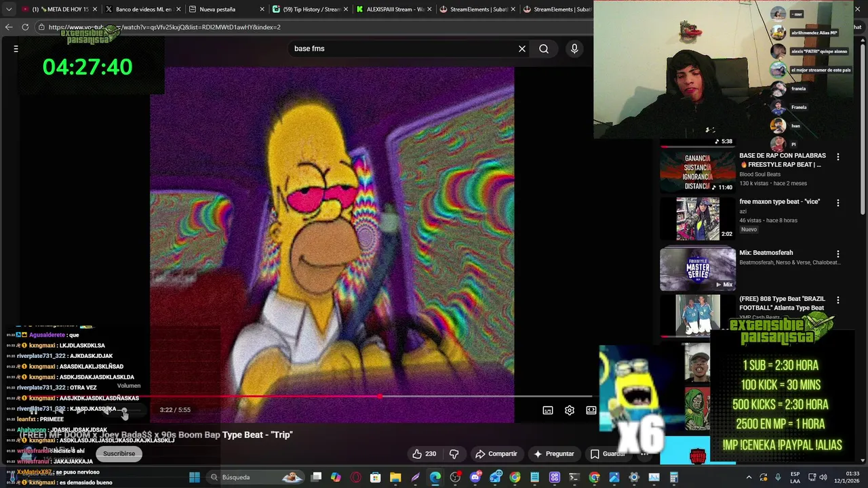
Task: Click the progress bar scrubber dot
Action: 380,396
